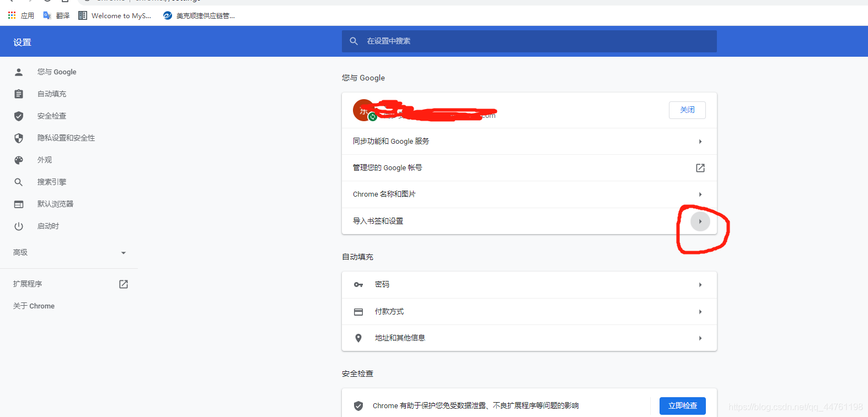Open the Chrome 名称和图片 row
Viewport: 868px width, 417px height.
(529, 194)
